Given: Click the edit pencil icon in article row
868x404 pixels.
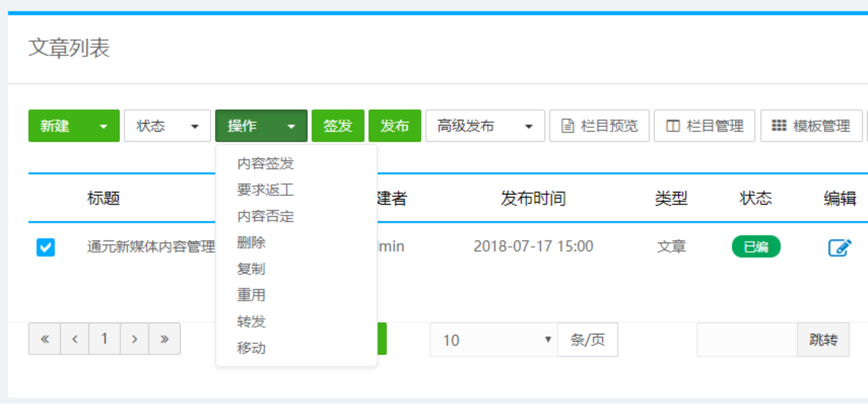Looking at the screenshot, I should click(x=839, y=247).
